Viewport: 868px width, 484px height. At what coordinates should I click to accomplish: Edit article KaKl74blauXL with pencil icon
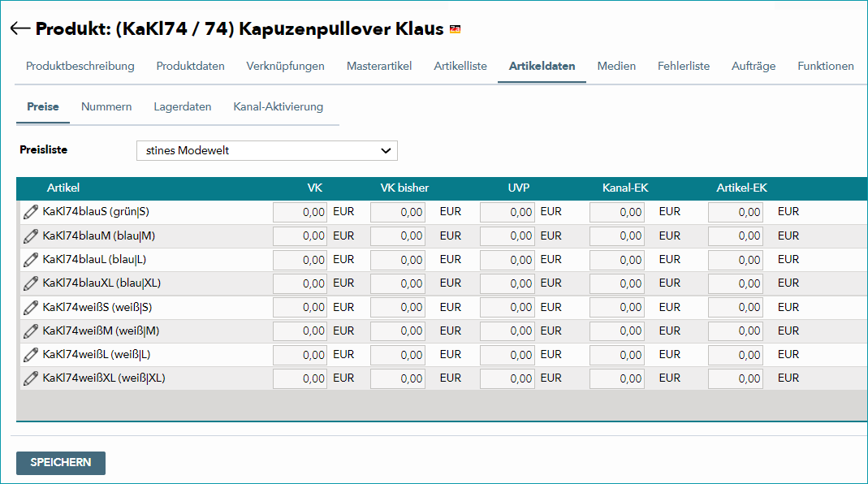pyautogui.click(x=30, y=283)
